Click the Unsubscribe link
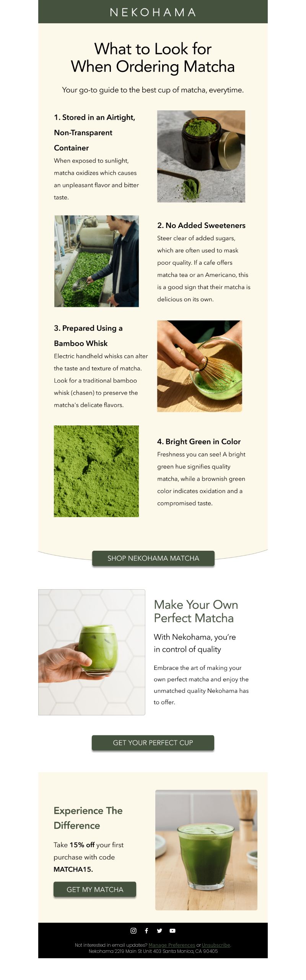The height and width of the screenshot is (980, 306). [216, 945]
